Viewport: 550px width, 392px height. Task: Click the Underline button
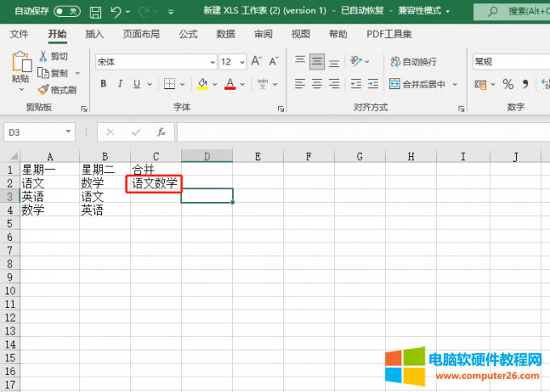[137, 84]
